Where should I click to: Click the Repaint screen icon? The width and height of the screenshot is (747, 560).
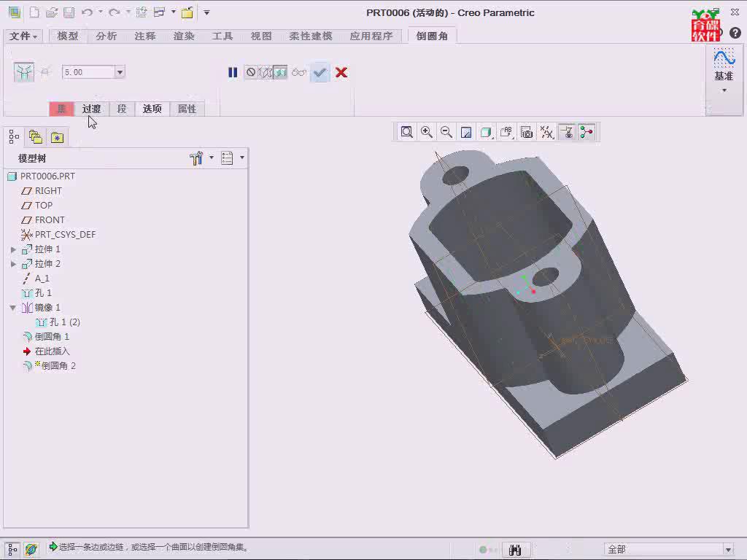[466, 132]
